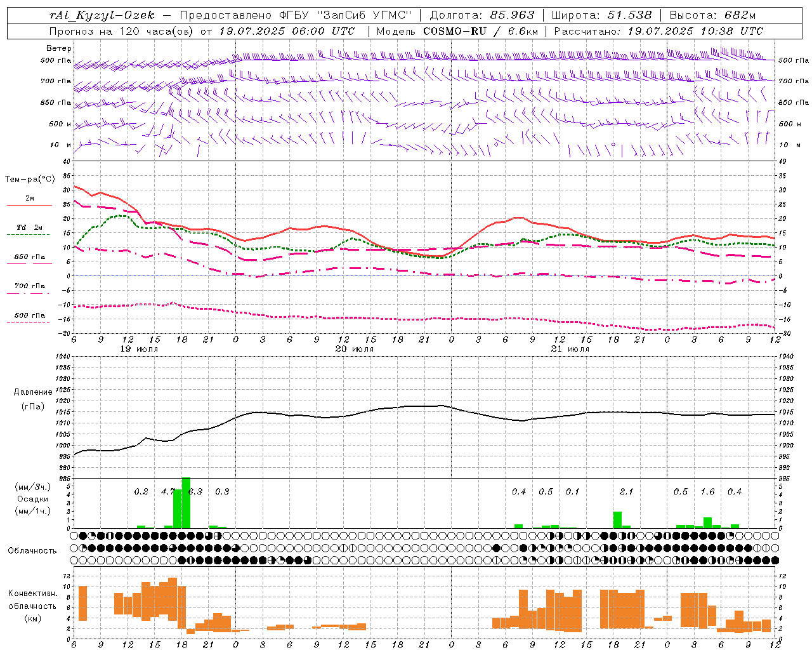Click the tallest green precipitation bar
Screen dimensions: 812x650
[186, 503]
